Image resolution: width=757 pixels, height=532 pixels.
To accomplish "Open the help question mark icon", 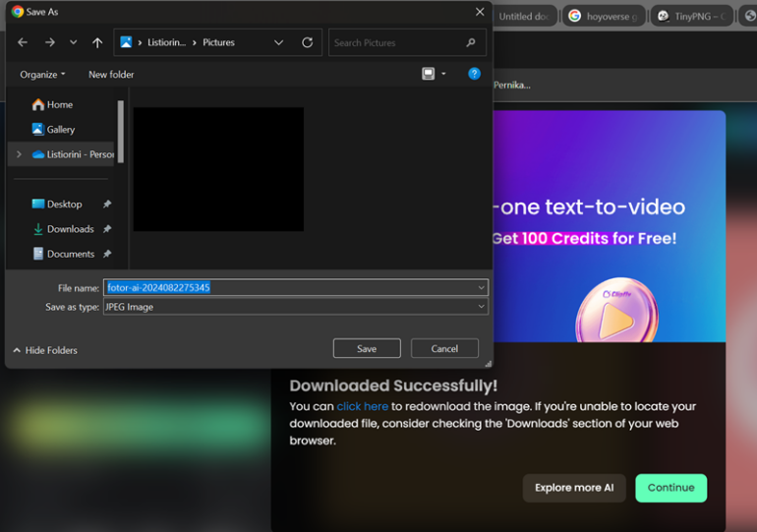I will pos(474,74).
